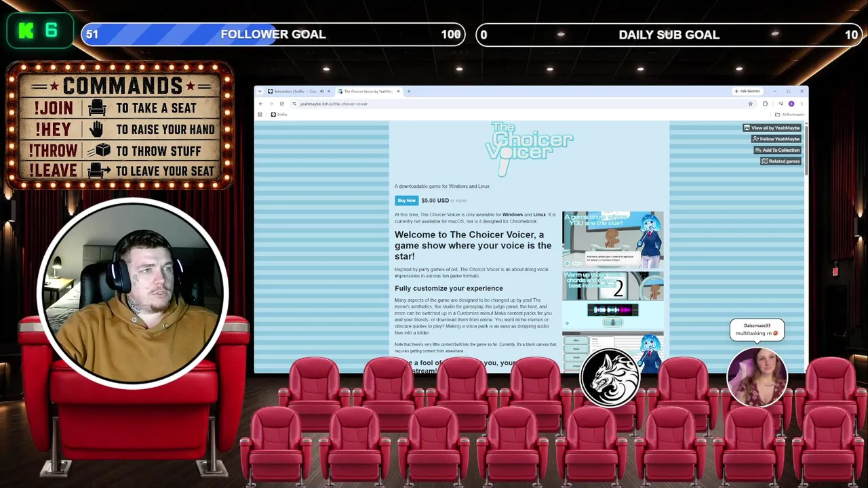The width and height of the screenshot is (868, 488).
Task: Click the green K 6 counter badge
Action: pyautogui.click(x=40, y=30)
